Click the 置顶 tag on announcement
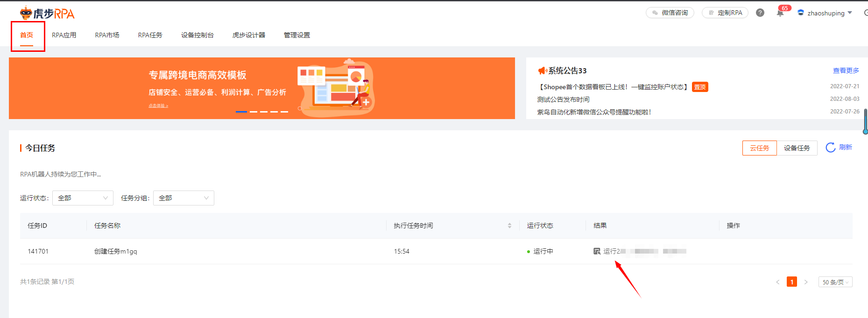Screen dimensions: 868x318 700,87
